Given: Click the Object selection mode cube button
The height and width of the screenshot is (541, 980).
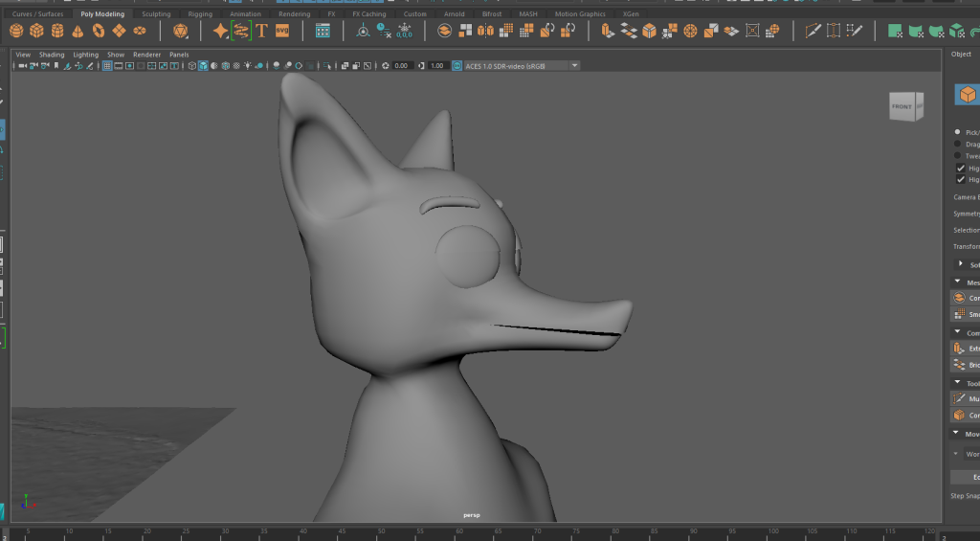Looking at the screenshot, I should pyautogui.click(x=968, y=95).
